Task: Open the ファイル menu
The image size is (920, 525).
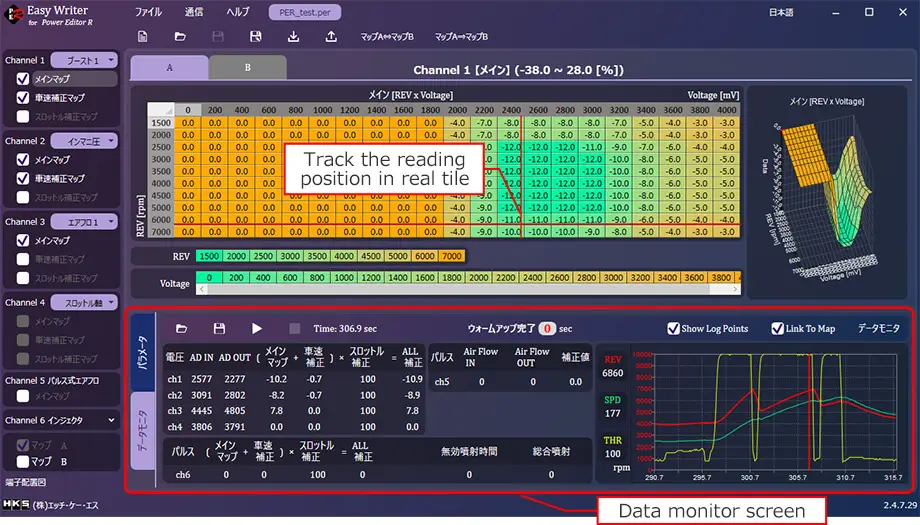Action: [x=148, y=12]
